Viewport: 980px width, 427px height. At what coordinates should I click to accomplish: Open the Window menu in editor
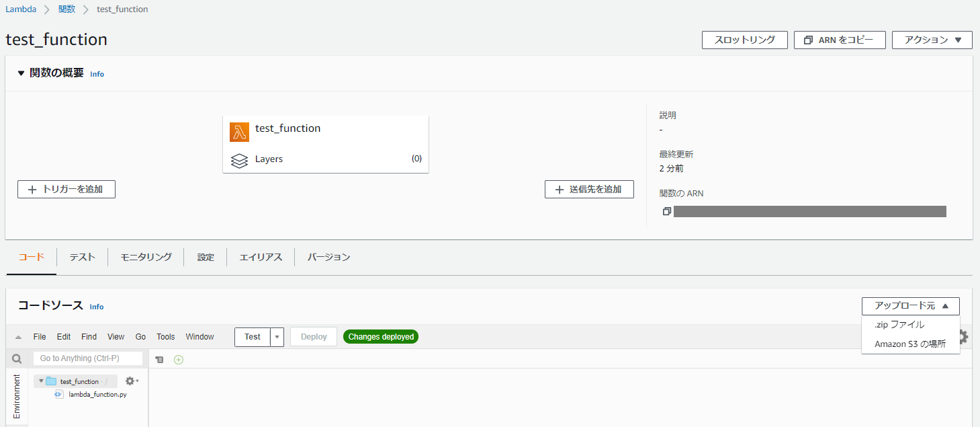click(x=199, y=337)
